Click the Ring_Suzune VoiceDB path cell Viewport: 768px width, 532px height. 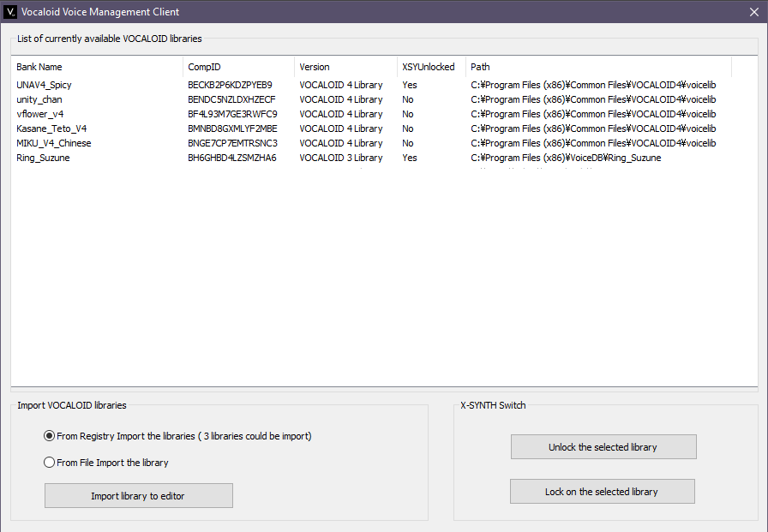click(x=566, y=158)
